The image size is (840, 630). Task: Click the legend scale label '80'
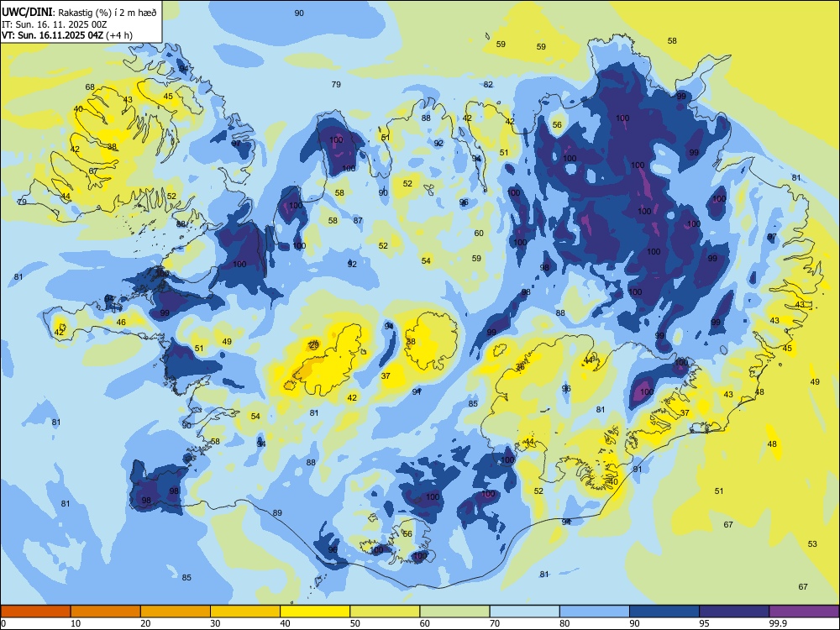pos(564,623)
